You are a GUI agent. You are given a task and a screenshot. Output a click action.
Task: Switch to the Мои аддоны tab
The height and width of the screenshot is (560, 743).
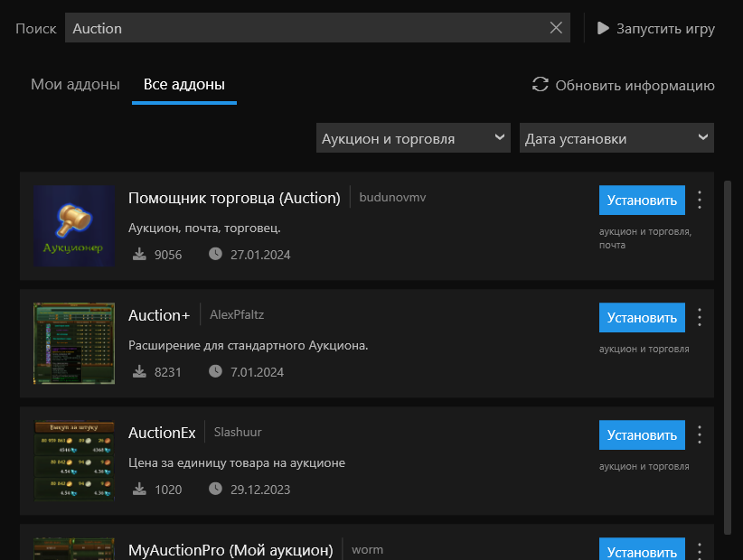point(75,84)
